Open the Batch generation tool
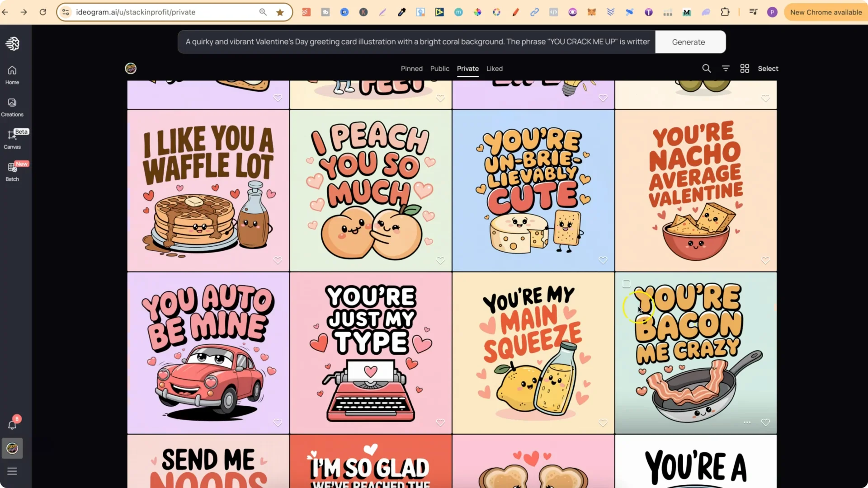The width and height of the screenshot is (868, 488). pos(12,171)
